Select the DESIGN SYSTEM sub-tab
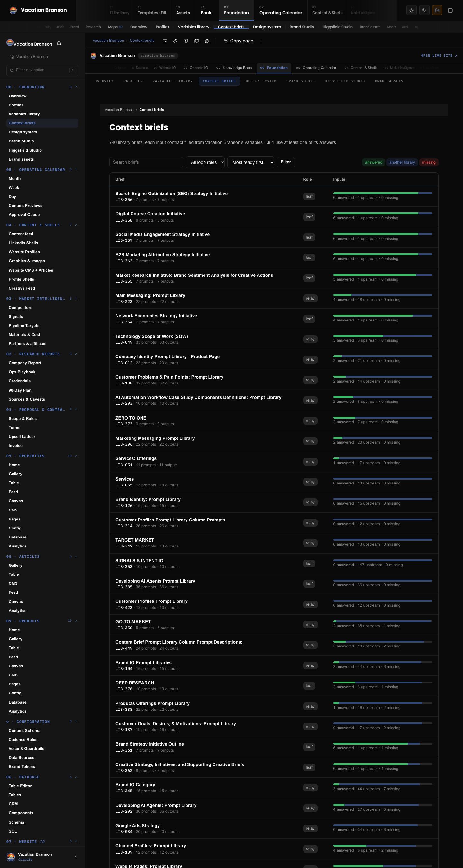Image resolution: width=463 pixels, height=868 pixels. (261, 81)
